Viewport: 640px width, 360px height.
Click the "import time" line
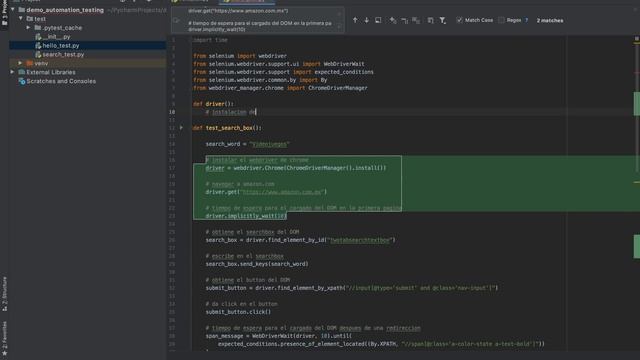click(x=210, y=40)
